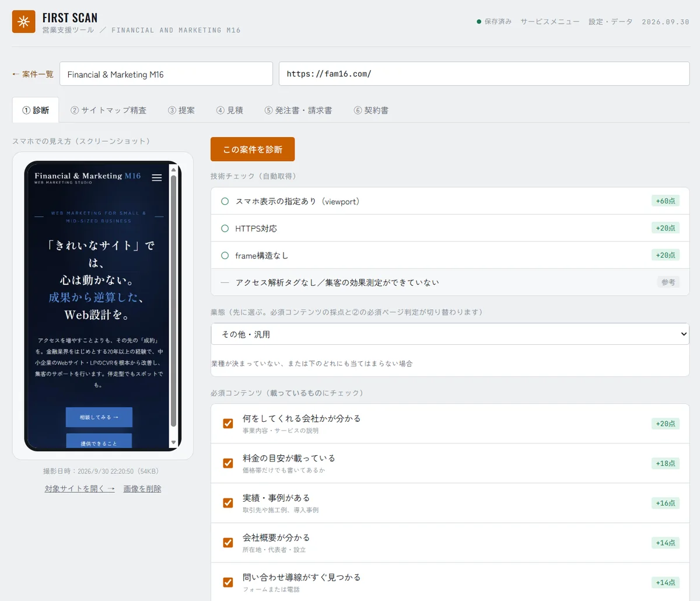Open the hamburger menu in phone preview
The image size is (700, 601).
click(x=157, y=177)
